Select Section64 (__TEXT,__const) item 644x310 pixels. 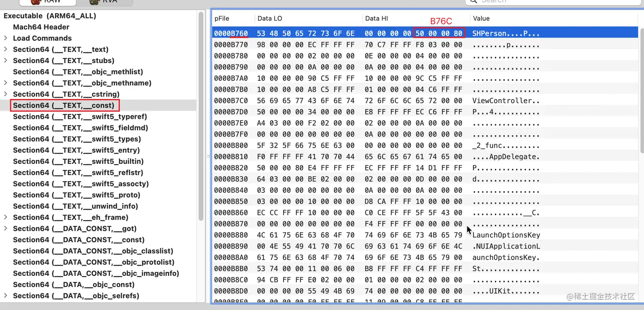64,105
